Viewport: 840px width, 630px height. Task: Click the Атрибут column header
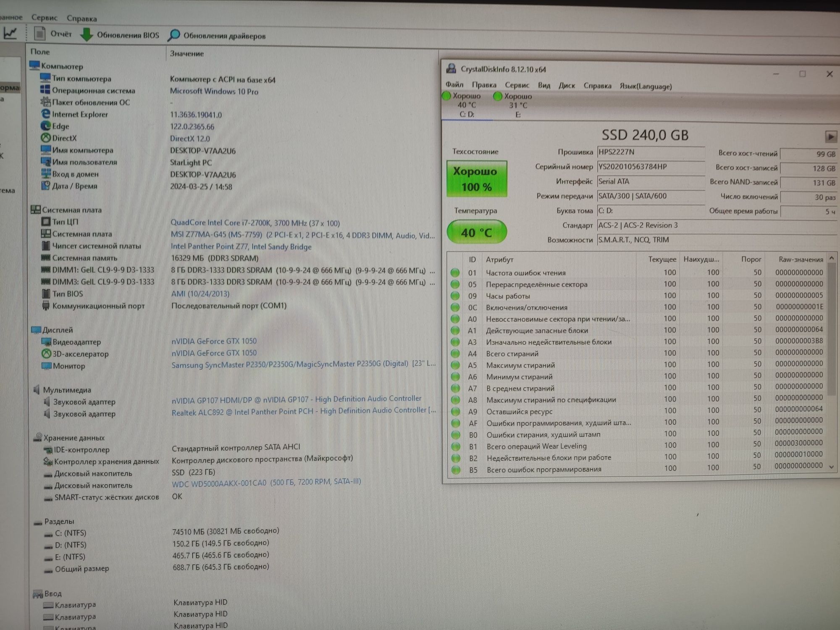pos(499,260)
